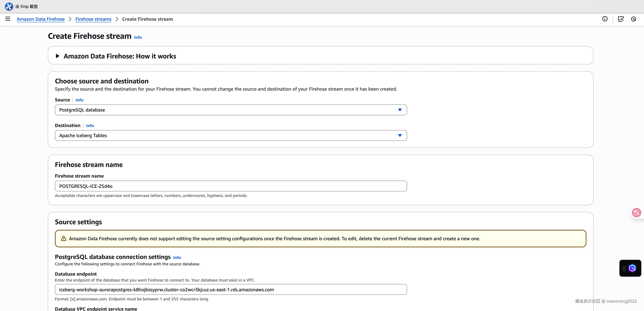Open Info link next to page title

pyautogui.click(x=138, y=37)
